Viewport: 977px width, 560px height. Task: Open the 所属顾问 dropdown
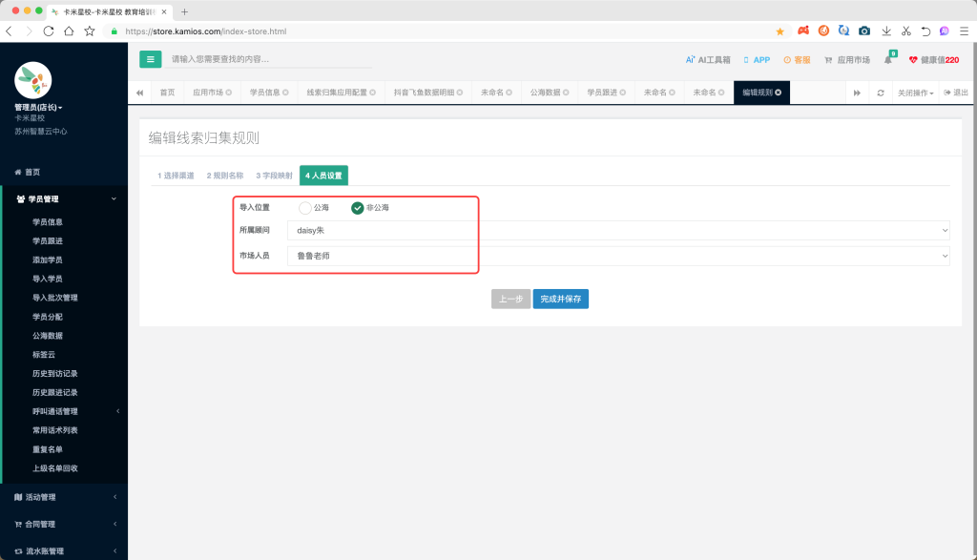pyautogui.click(x=617, y=230)
